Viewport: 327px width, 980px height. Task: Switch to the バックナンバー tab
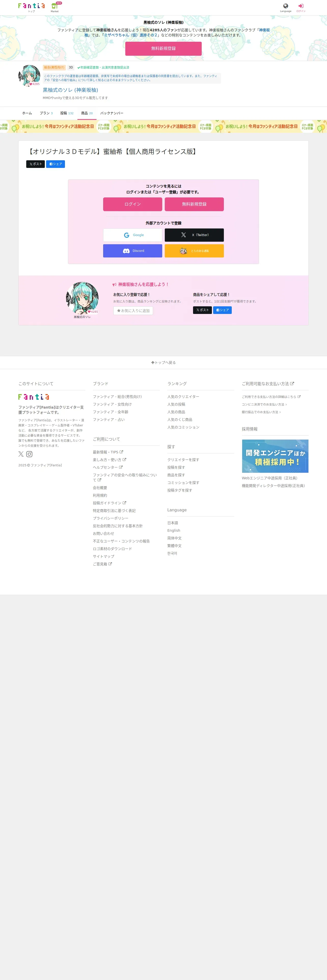point(112,113)
